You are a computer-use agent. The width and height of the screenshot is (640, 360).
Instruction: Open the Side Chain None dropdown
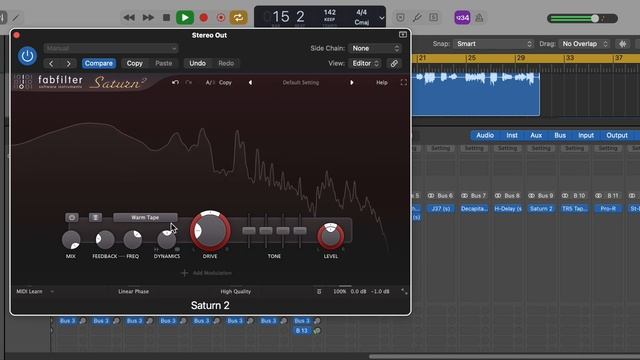tap(375, 48)
